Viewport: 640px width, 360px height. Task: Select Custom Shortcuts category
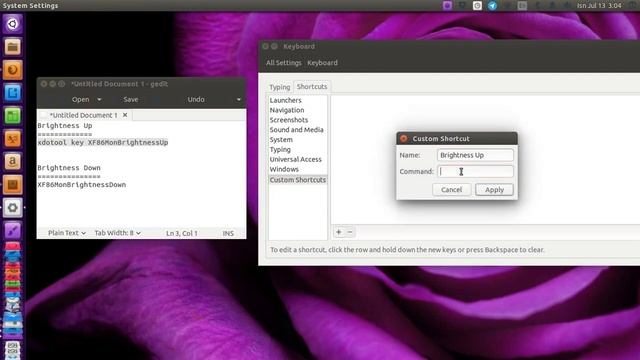(298, 180)
